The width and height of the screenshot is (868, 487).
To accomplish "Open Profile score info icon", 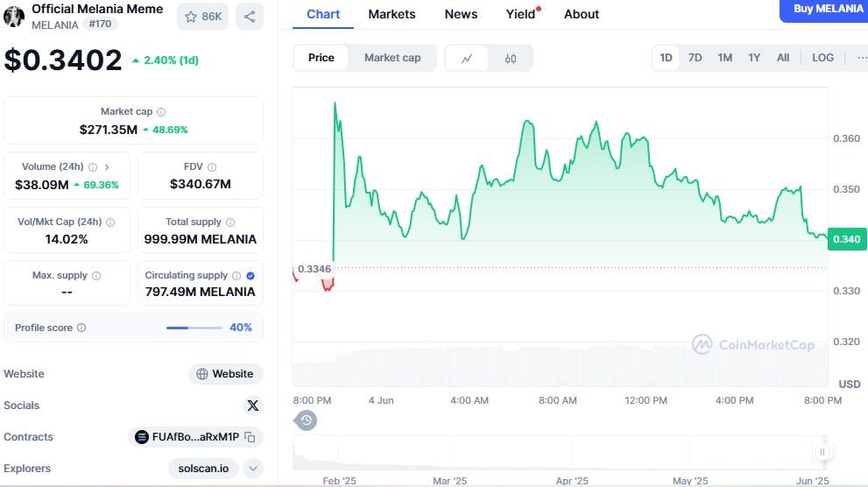I will 81,328.
